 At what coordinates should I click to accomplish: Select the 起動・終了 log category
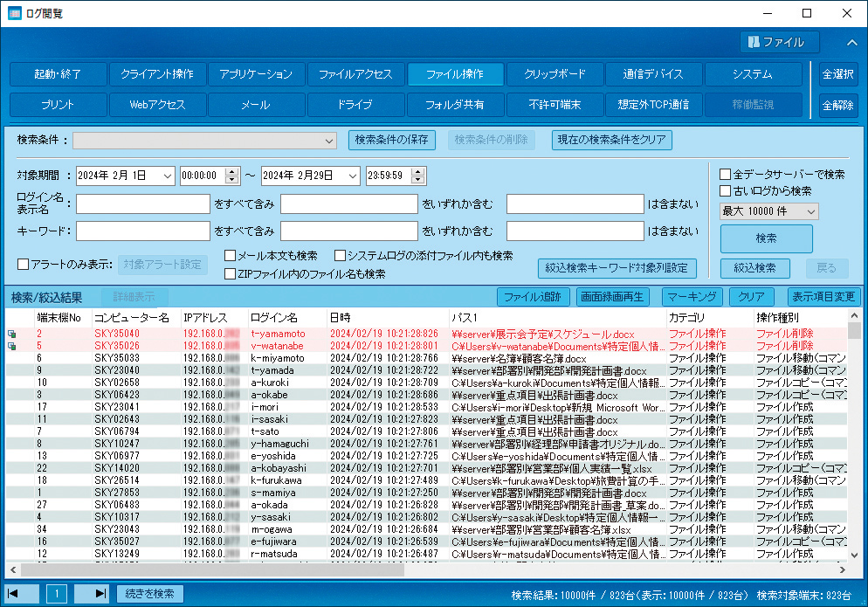click(59, 74)
